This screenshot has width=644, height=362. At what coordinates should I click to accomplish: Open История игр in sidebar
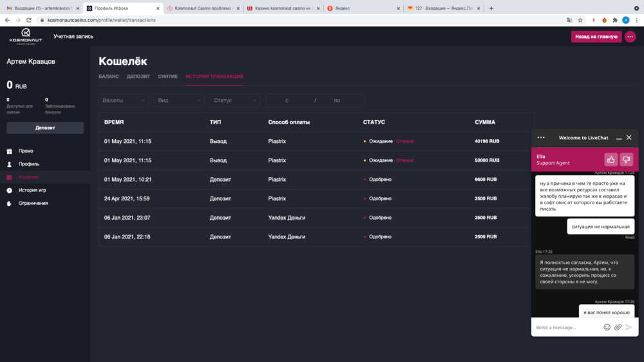click(x=32, y=190)
